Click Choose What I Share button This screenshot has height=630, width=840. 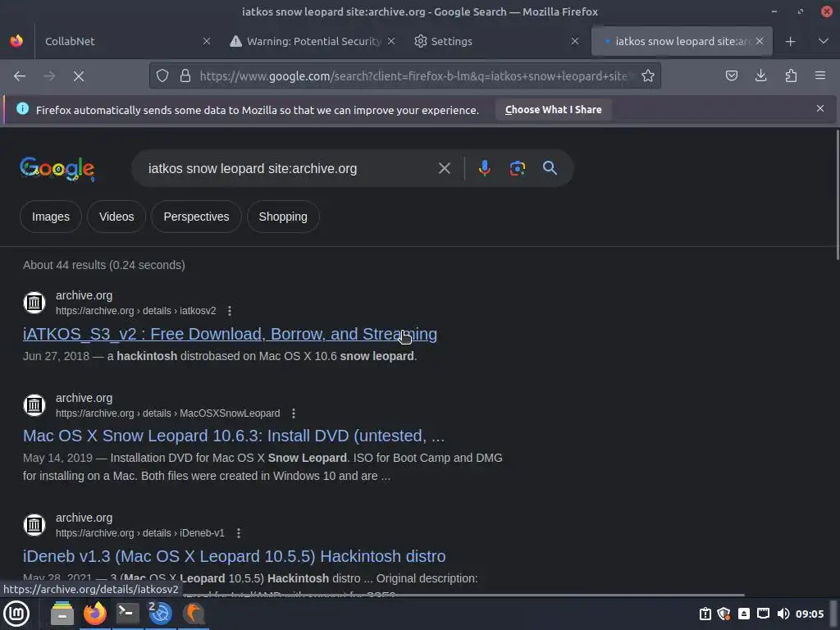point(553,109)
